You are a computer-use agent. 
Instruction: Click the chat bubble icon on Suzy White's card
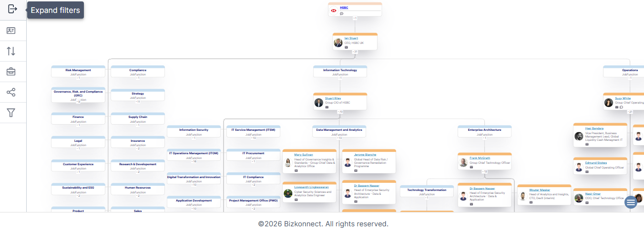point(621,107)
